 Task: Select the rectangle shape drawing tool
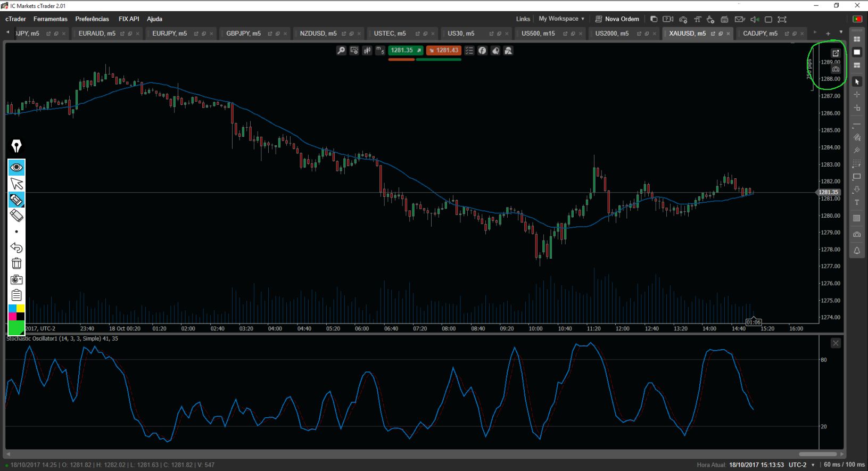(x=857, y=176)
